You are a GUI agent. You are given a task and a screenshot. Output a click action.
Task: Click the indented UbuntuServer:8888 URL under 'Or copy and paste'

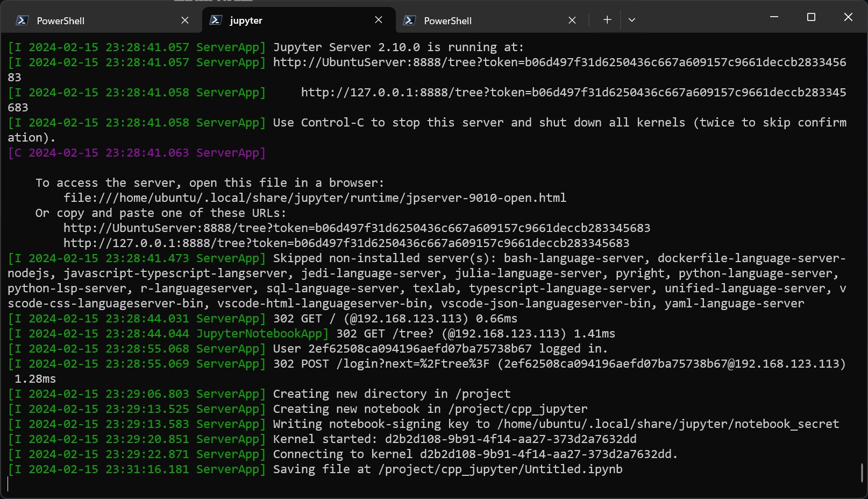(357, 228)
